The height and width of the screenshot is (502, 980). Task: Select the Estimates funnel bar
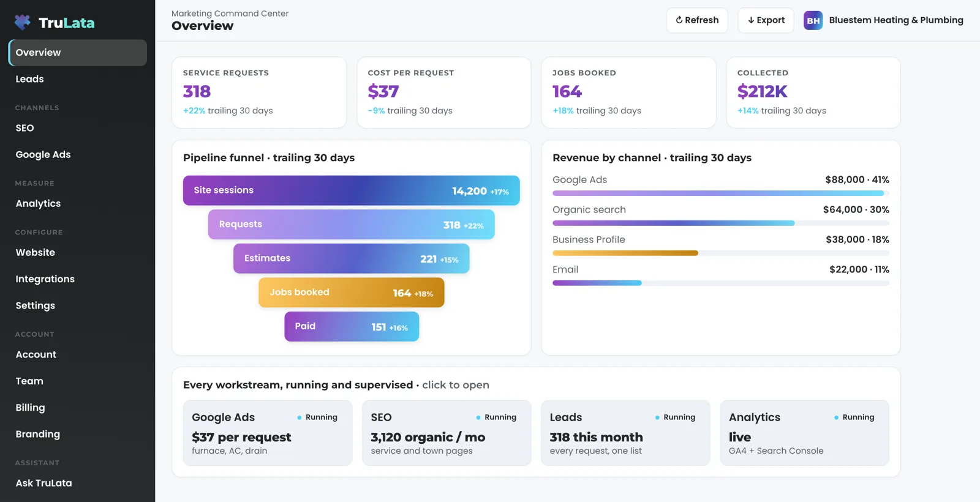(352, 258)
